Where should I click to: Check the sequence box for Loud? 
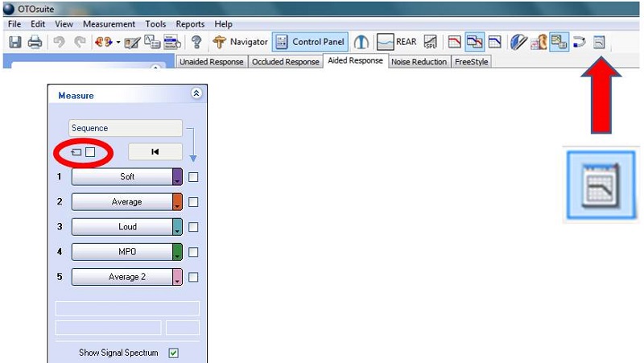[x=193, y=227]
